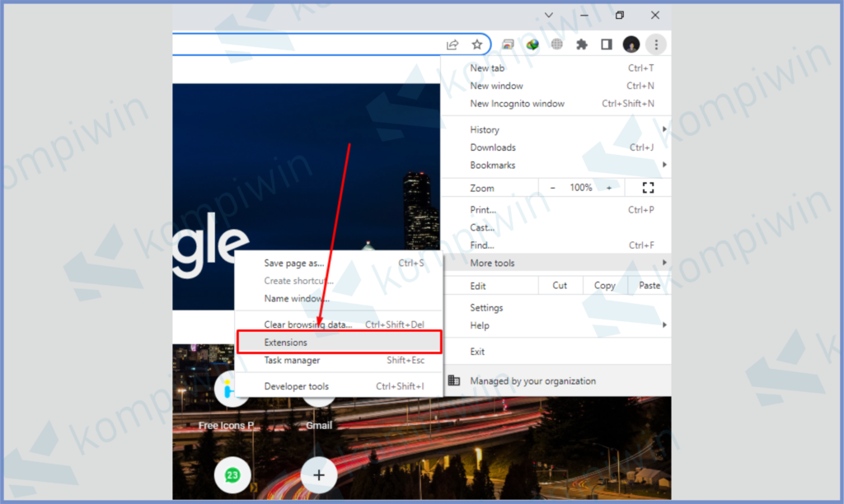This screenshot has width=844, height=504.
Task: Click the Internet Download Manager extension icon
Action: pyautogui.click(x=532, y=44)
